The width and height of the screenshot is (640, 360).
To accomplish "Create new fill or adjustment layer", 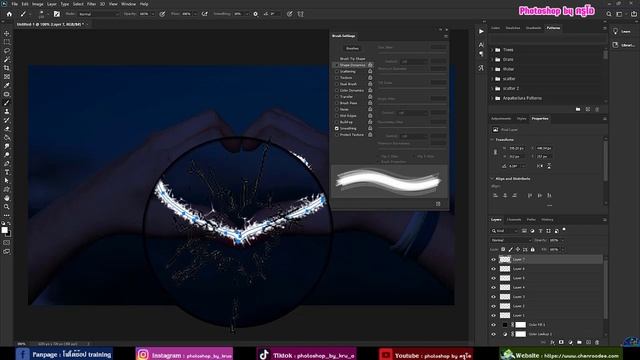I will click(570, 342).
